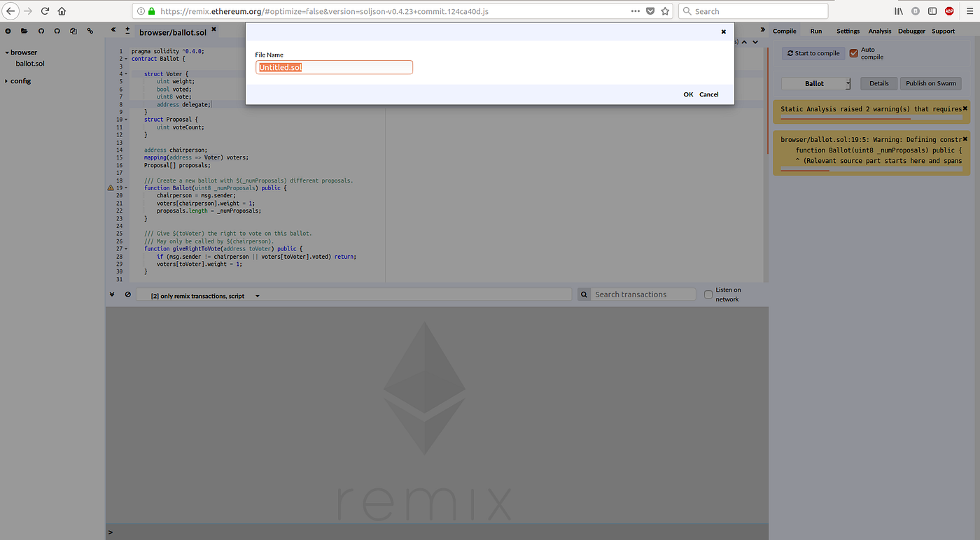
Task: Open the Analysis tab
Action: (x=880, y=31)
